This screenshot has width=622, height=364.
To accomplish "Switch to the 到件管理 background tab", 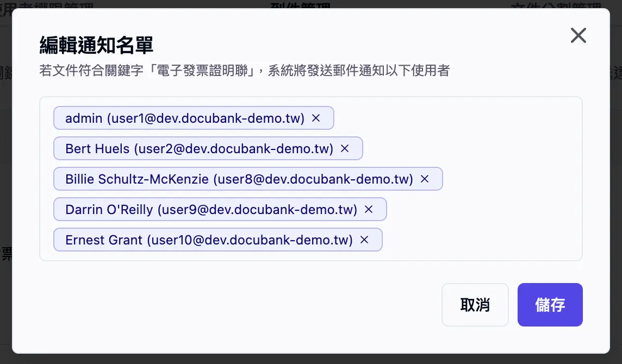I will 300,5.
